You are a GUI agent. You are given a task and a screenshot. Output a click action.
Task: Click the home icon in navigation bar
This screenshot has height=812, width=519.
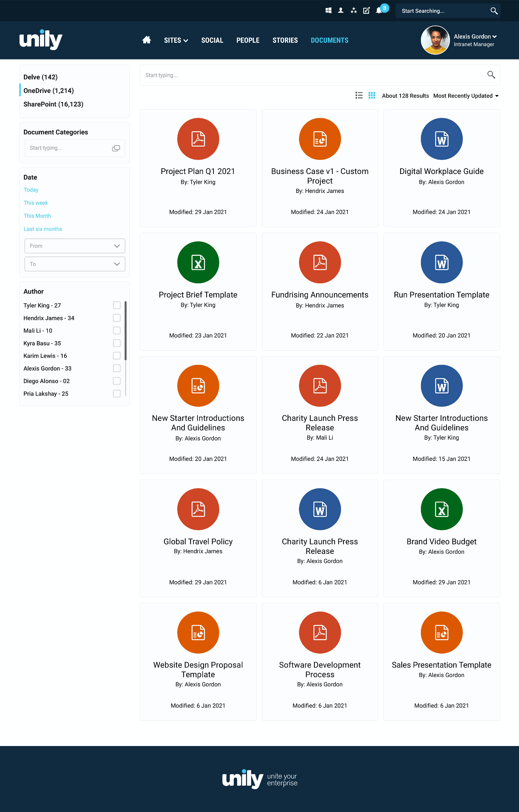(x=146, y=40)
